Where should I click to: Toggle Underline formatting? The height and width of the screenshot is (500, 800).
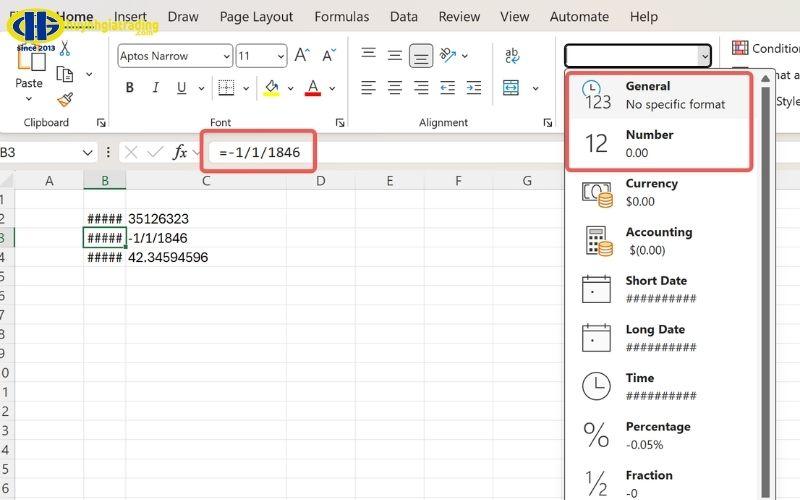click(181, 88)
